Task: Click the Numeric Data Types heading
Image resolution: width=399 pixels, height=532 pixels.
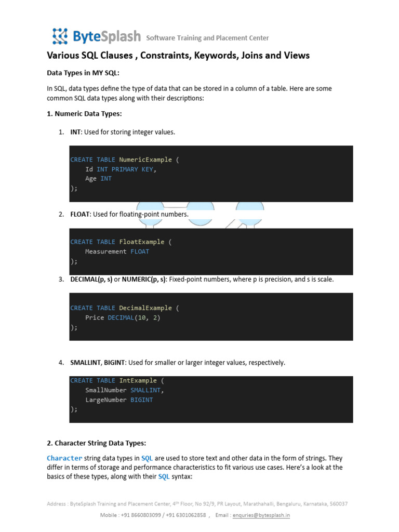Action: pyautogui.click(x=84, y=114)
